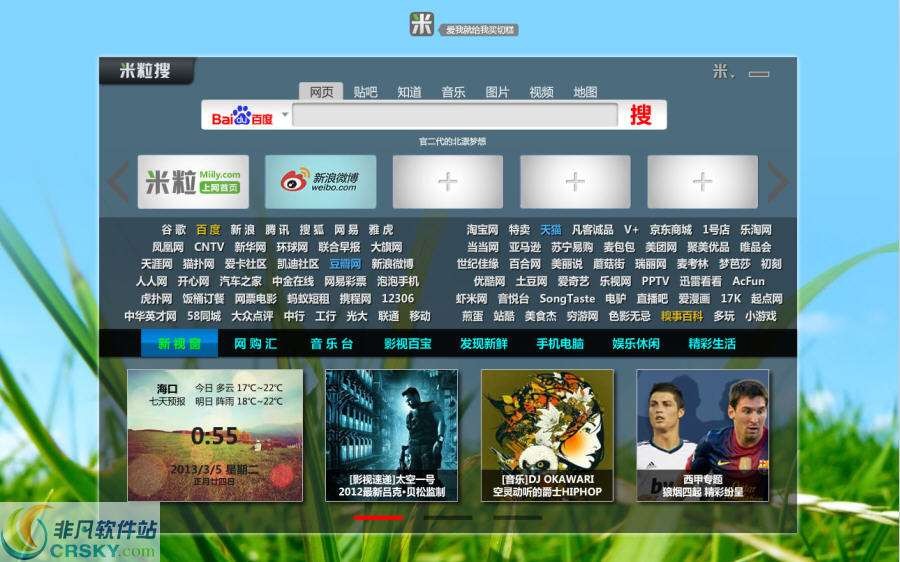
Task: Open the yellow 糗事百科 link
Action: 682,316
